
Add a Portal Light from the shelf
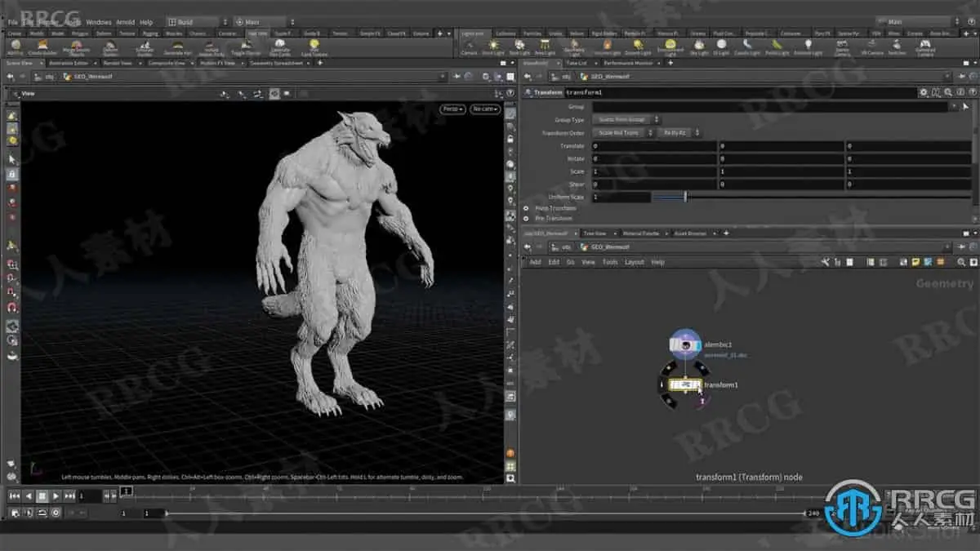coord(777,47)
